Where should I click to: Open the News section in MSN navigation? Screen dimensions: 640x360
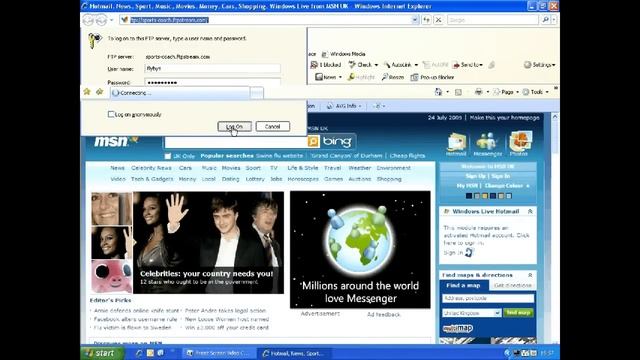(117, 168)
